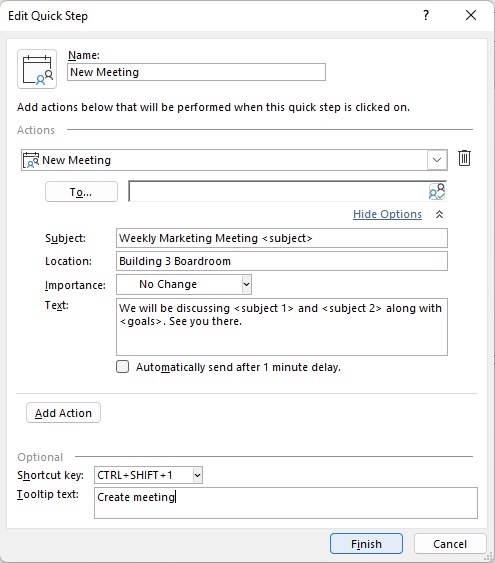Click the Cancel button
495x563 pixels.
450,544
